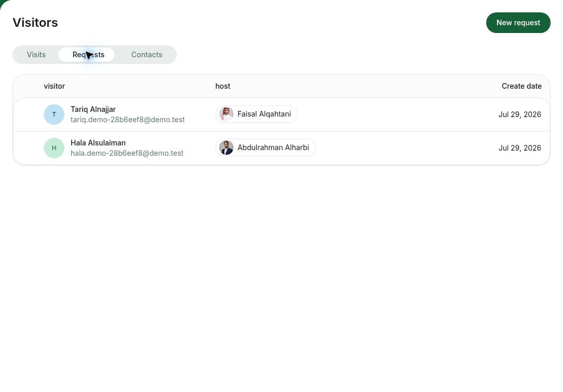Click the Create date column header
This screenshot has width=563, height=392.
521,86
